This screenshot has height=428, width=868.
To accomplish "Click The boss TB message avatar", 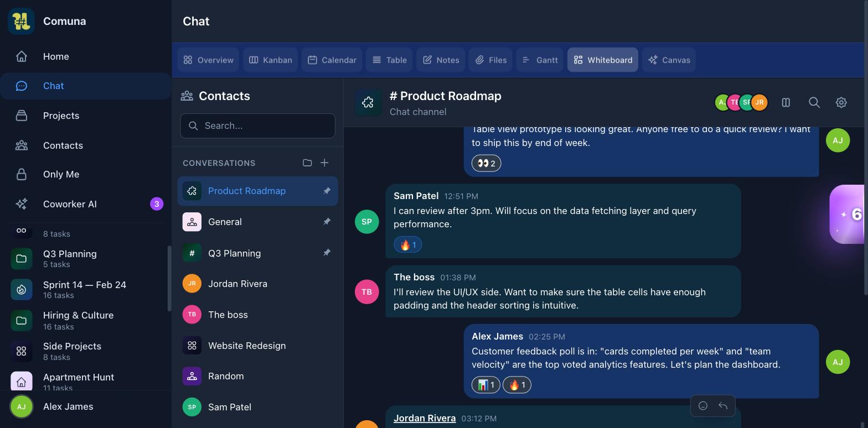I will point(366,292).
